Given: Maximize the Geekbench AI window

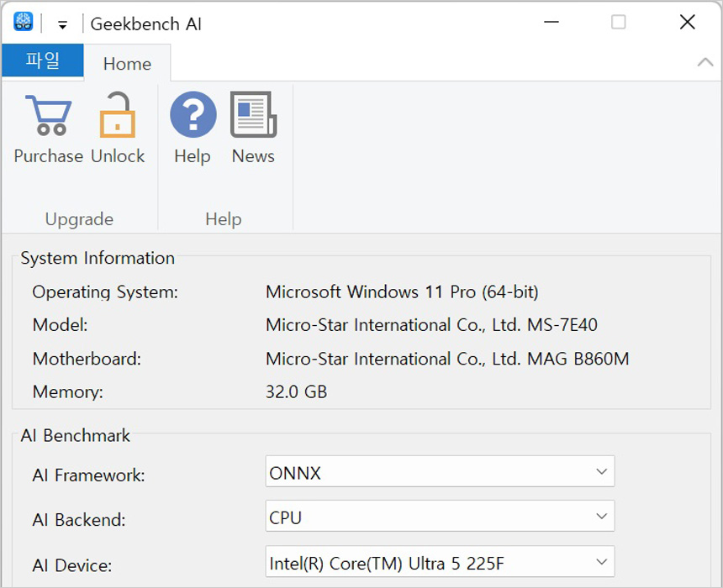Looking at the screenshot, I should [x=619, y=23].
